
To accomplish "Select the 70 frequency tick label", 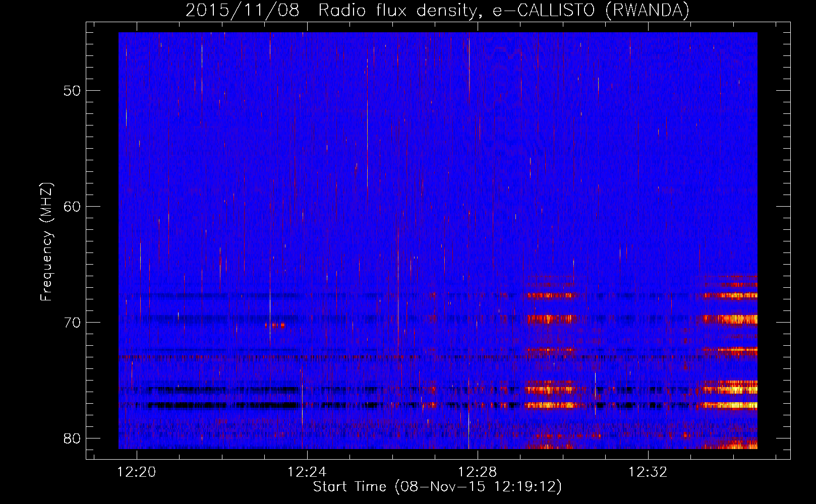I will 72,323.
